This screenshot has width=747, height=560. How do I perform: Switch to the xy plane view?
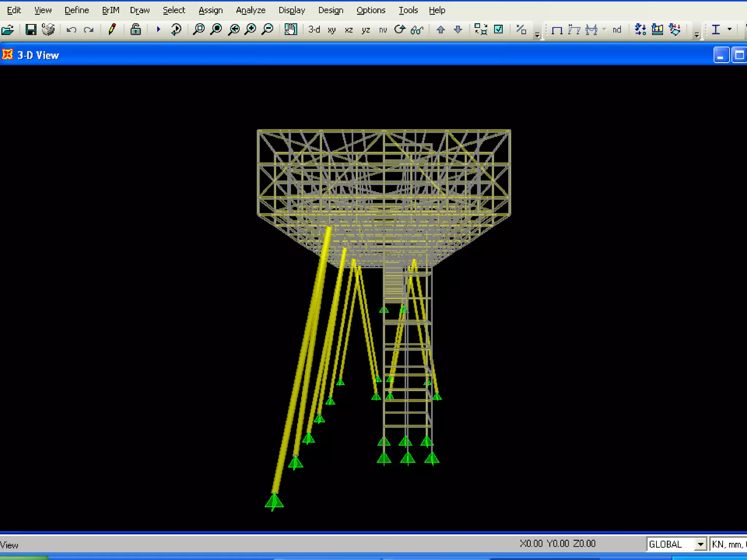331,30
